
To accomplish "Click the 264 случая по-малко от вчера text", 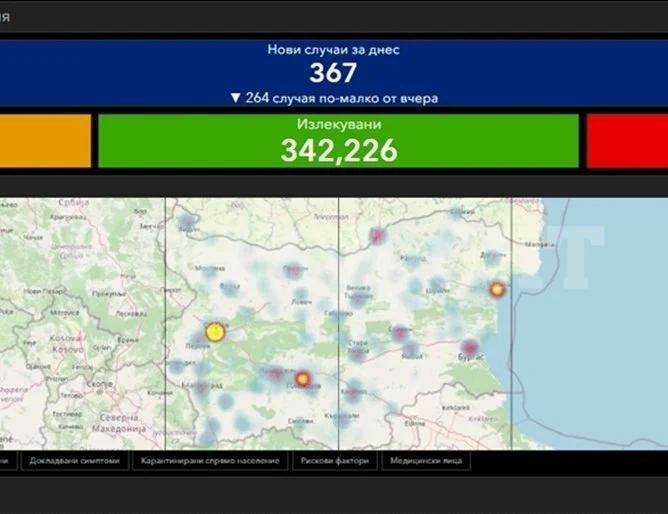I will point(342,98).
